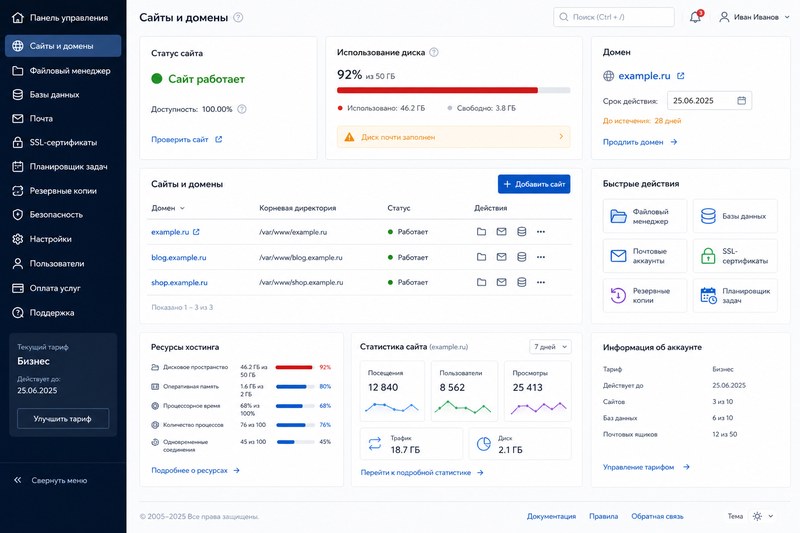Click external link icon in example.ru table row
The width and height of the screenshot is (800, 533).
tap(196, 232)
